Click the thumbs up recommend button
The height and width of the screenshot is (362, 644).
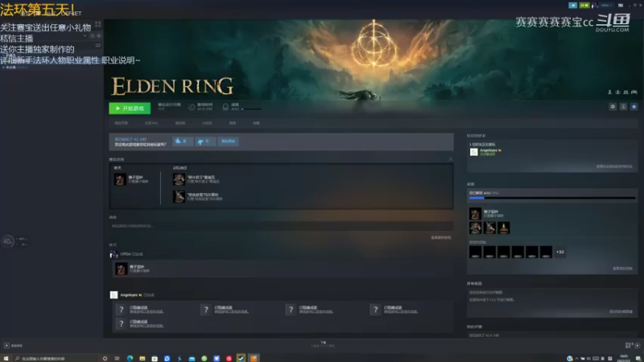183,142
